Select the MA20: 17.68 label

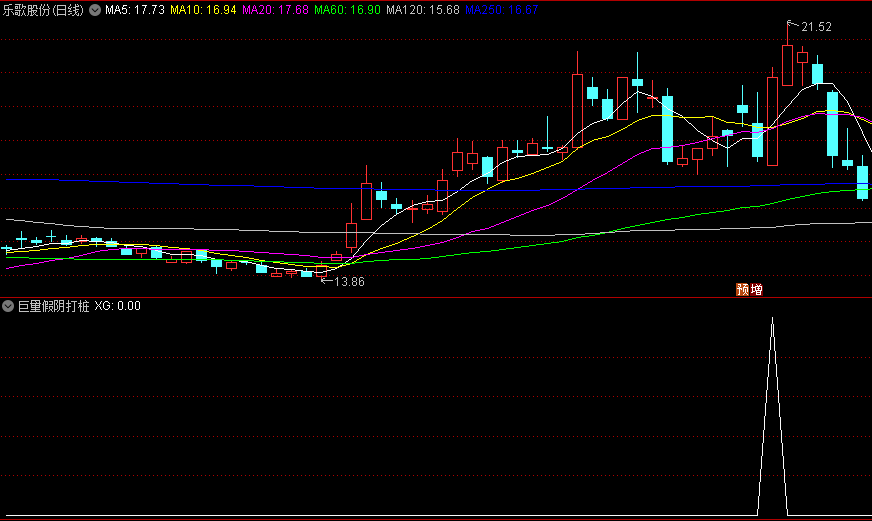click(x=275, y=10)
